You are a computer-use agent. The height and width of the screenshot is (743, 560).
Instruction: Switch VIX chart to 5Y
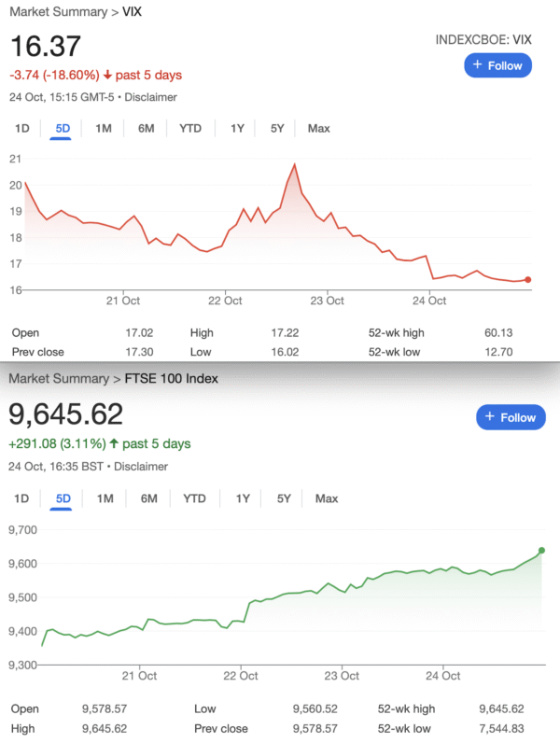(x=277, y=128)
